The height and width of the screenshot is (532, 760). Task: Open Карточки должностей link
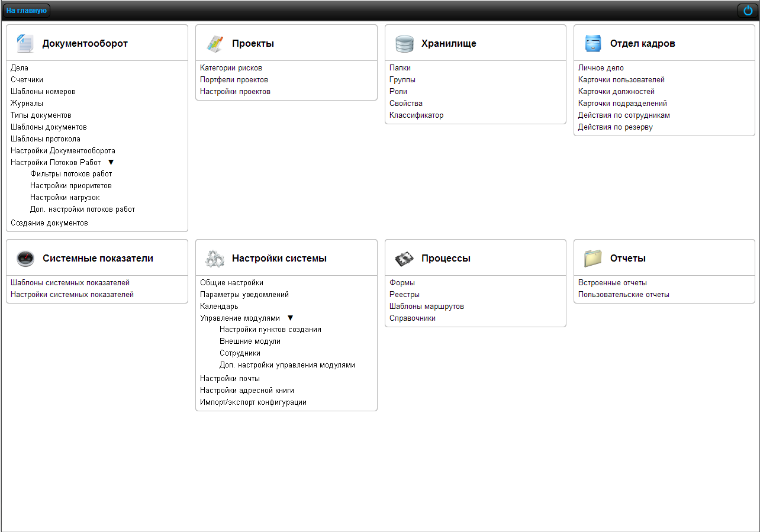616,92
